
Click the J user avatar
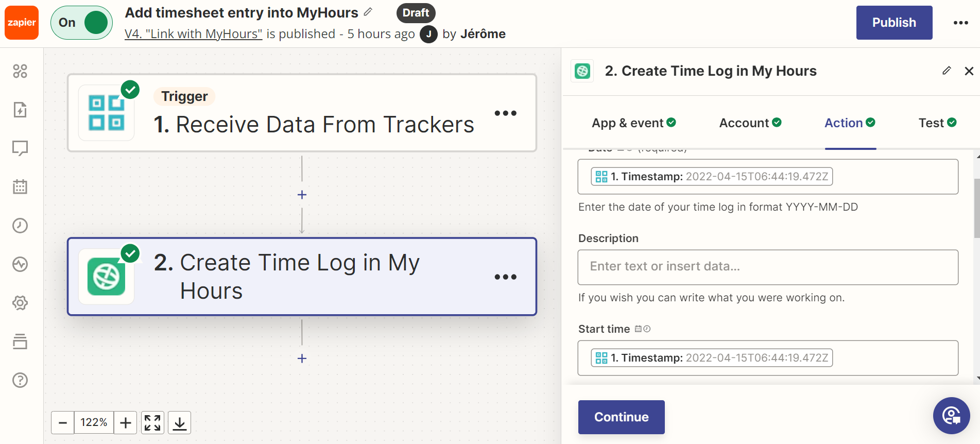(428, 35)
